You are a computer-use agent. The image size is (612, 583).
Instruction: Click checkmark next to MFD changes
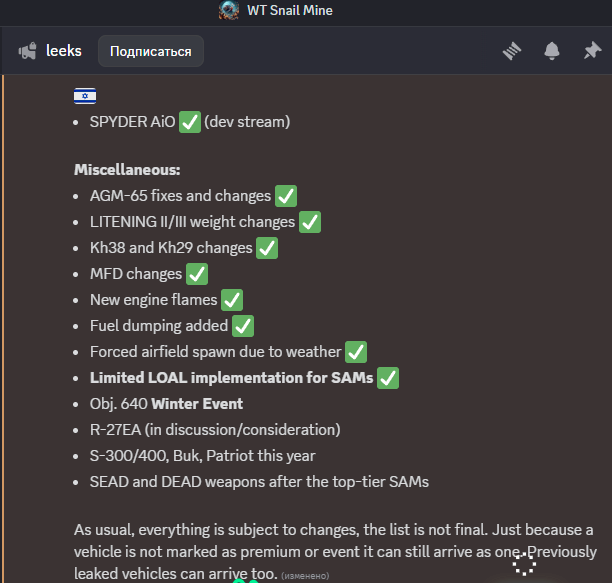196,274
